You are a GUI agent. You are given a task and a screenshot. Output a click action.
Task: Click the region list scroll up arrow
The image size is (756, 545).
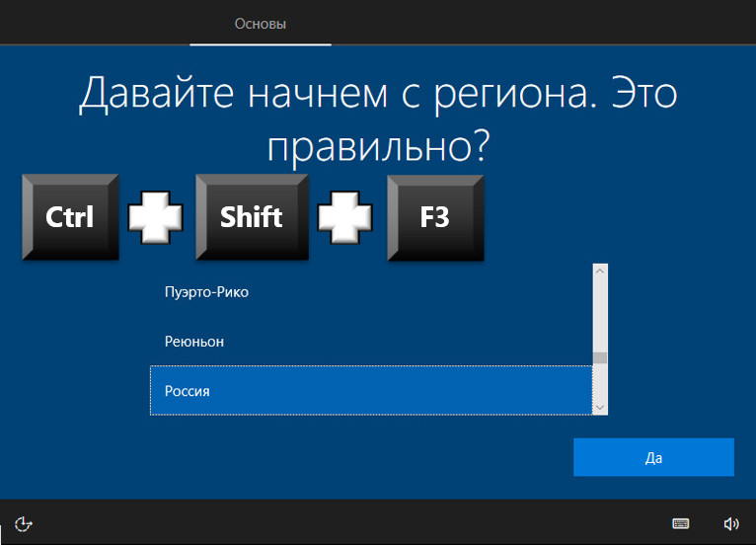coord(600,272)
